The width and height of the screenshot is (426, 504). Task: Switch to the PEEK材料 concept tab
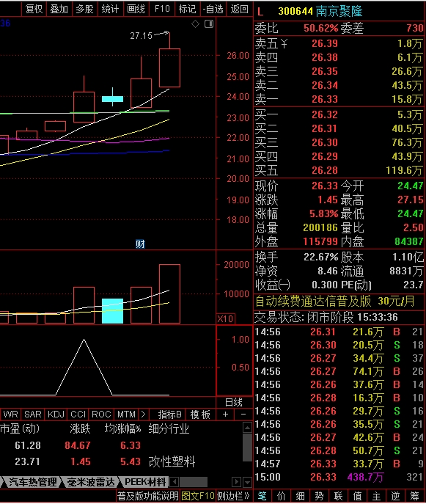[x=145, y=482]
